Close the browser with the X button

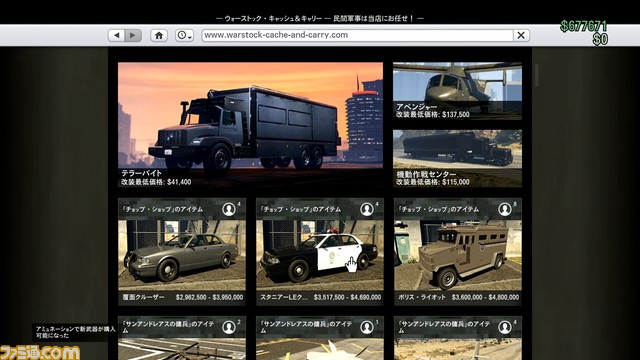tap(521, 36)
